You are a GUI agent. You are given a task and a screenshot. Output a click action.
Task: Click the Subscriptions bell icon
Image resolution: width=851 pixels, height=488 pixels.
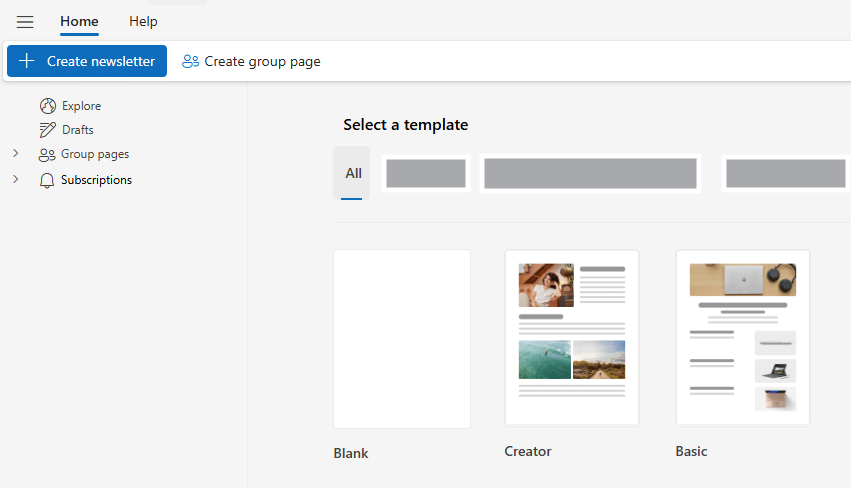tap(47, 180)
